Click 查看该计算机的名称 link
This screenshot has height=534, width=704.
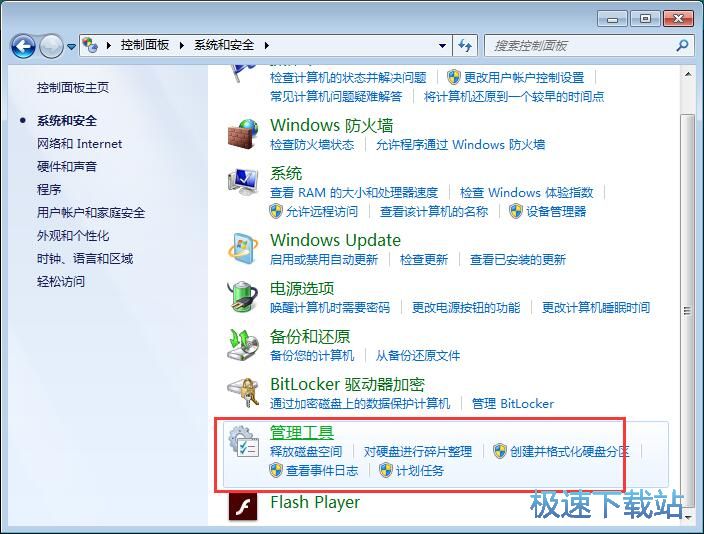coord(434,212)
